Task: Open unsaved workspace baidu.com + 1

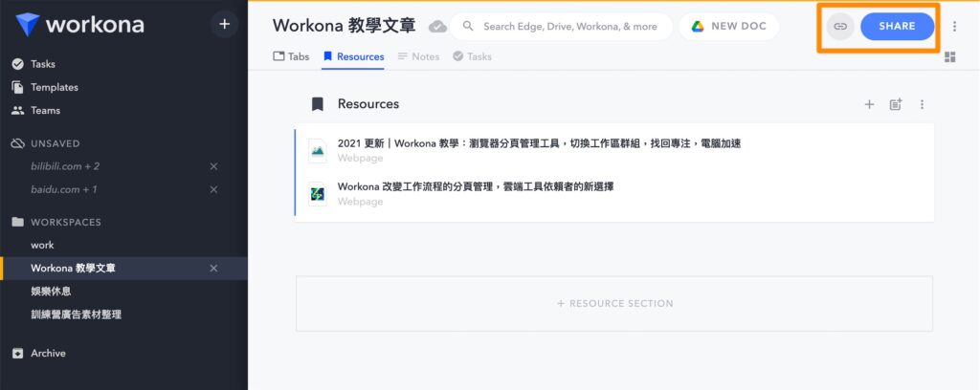Action: coord(64,189)
